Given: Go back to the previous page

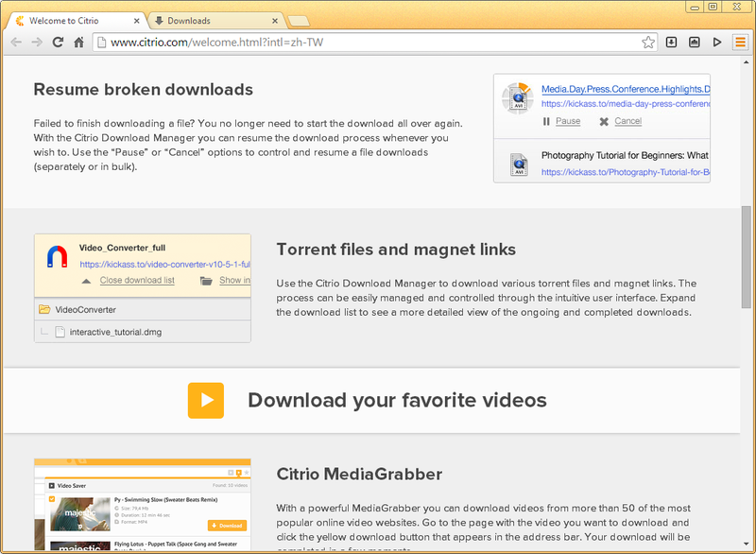Looking at the screenshot, I should pyautogui.click(x=16, y=43).
